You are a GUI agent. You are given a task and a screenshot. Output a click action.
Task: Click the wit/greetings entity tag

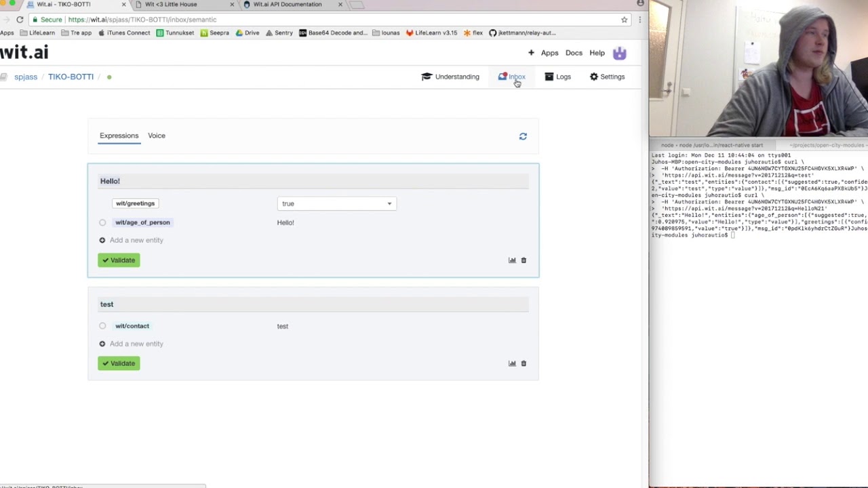[x=135, y=203]
